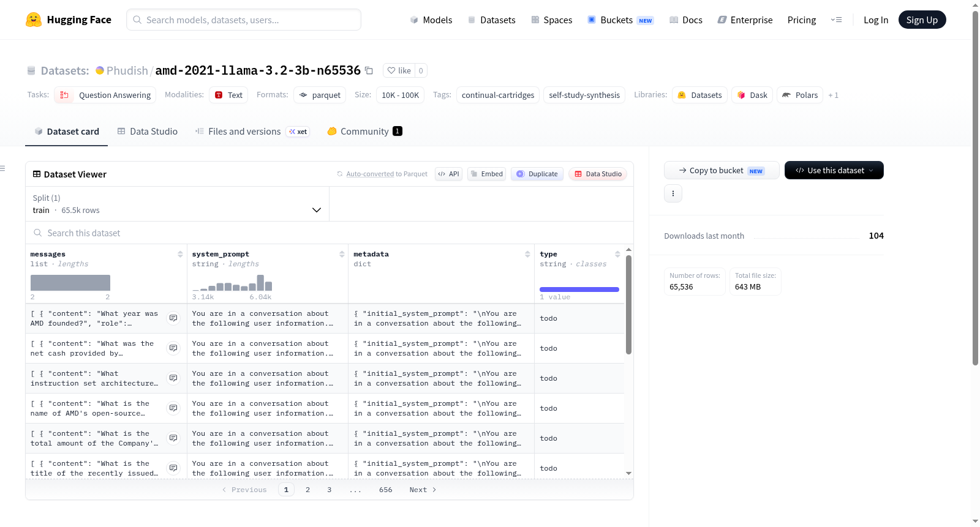Open the API button in the viewer

pos(448,174)
